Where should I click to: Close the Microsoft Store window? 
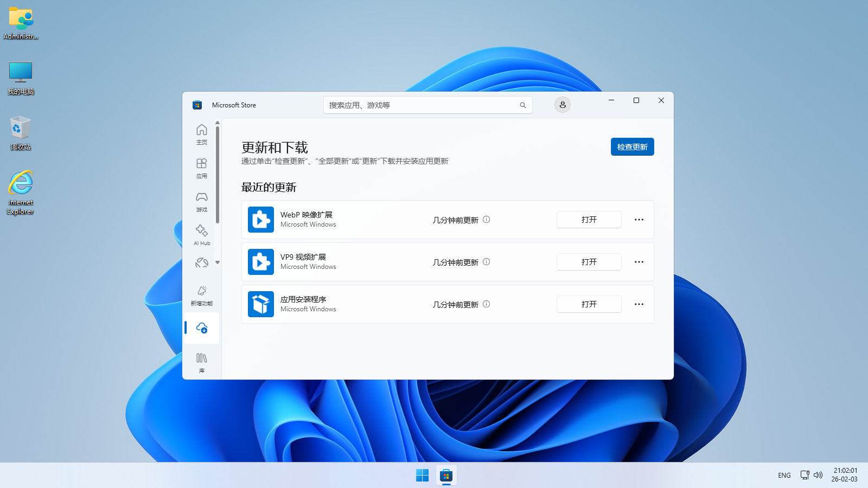coord(661,100)
